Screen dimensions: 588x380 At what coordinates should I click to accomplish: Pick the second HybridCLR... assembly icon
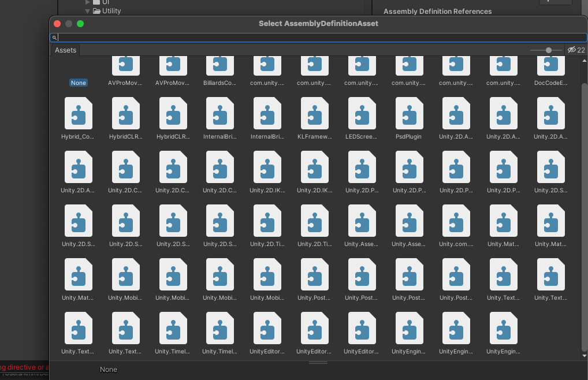173,114
